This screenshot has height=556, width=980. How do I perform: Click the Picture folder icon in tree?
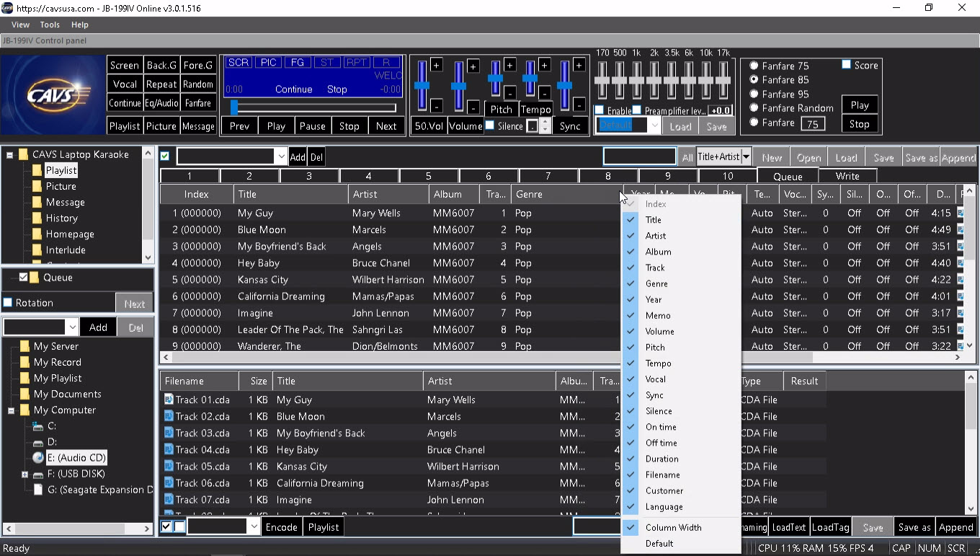tap(36, 186)
